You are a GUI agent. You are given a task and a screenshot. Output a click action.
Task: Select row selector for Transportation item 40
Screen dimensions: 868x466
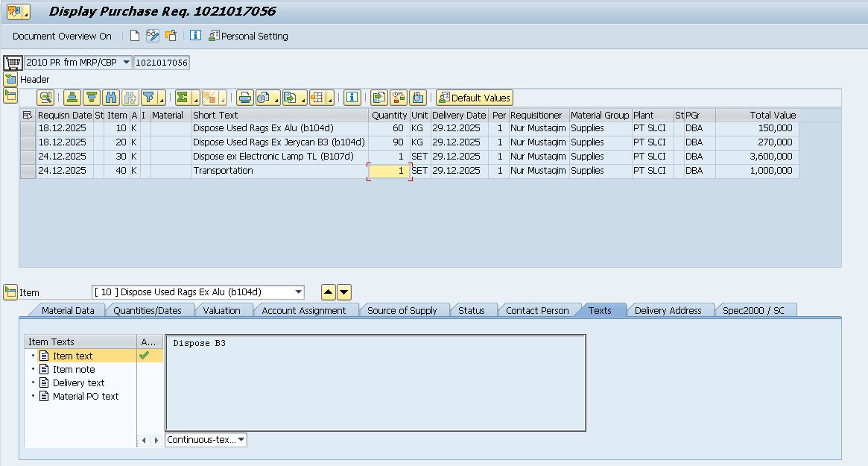pos(28,171)
